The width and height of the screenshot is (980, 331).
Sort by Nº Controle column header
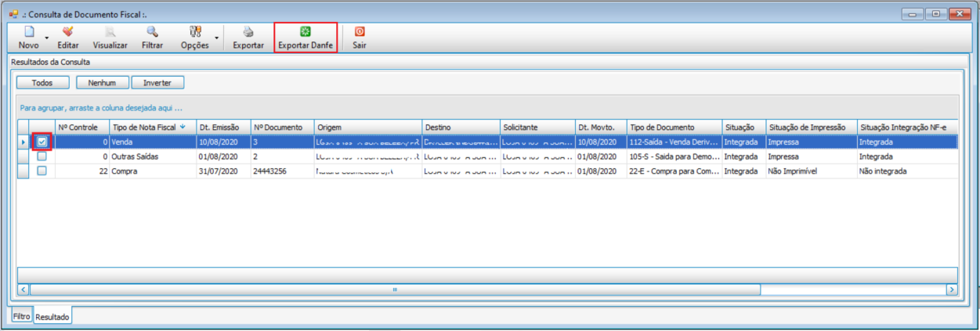pyautogui.click(x=81, y=127)
